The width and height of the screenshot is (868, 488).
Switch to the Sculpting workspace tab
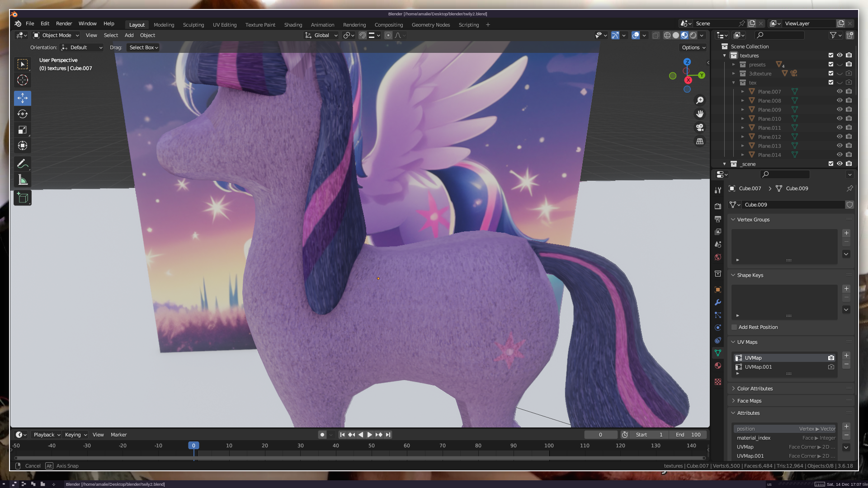(x=193, y=25)
